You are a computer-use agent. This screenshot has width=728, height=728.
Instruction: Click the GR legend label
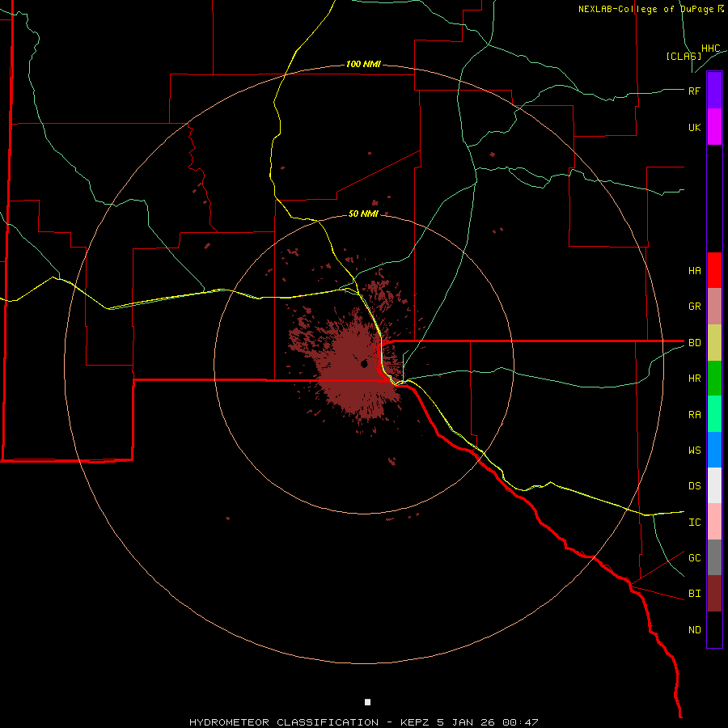[694, 307]
